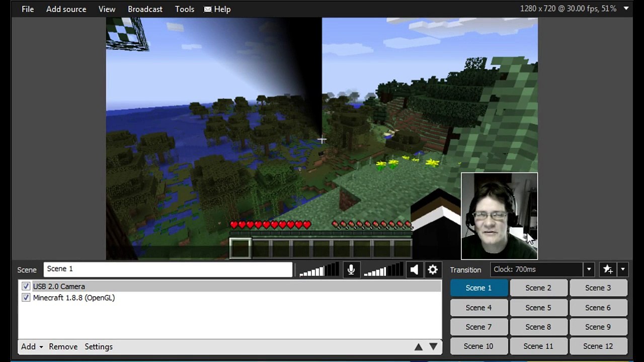Click the Minecraft hotbar in the preview
This screenshot has height=362, width=644.
click(x=321, y=248)
